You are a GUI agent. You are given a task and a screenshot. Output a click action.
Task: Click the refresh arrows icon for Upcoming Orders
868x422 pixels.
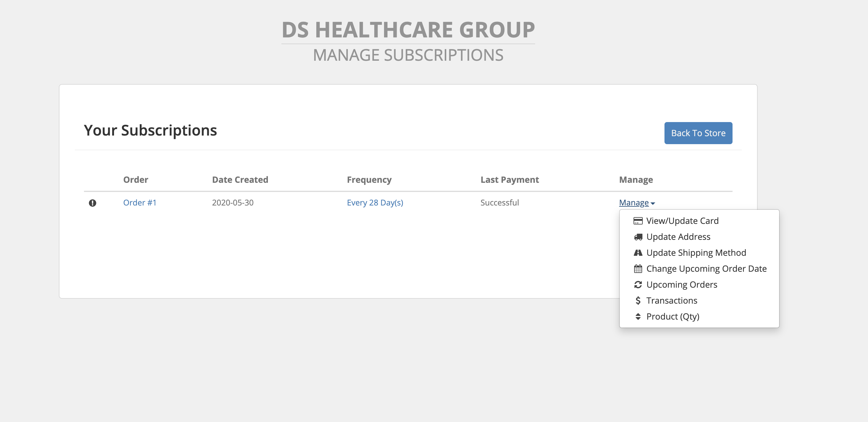click(638, 285)
